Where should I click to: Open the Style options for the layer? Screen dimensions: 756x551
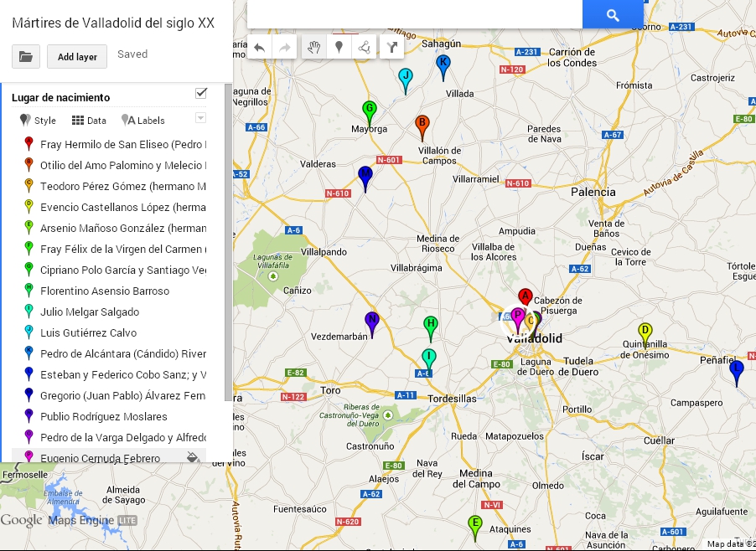(38, 121)
